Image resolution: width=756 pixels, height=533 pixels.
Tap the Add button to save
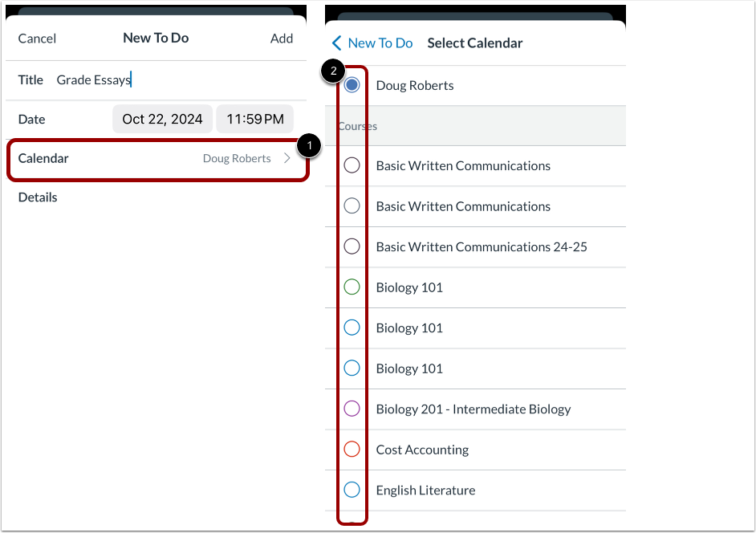click(282, 38)
